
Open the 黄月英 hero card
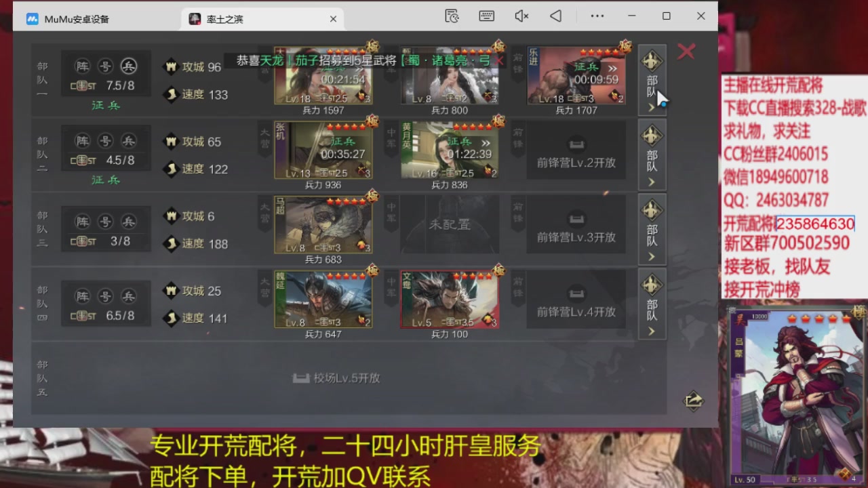[450, 150]
